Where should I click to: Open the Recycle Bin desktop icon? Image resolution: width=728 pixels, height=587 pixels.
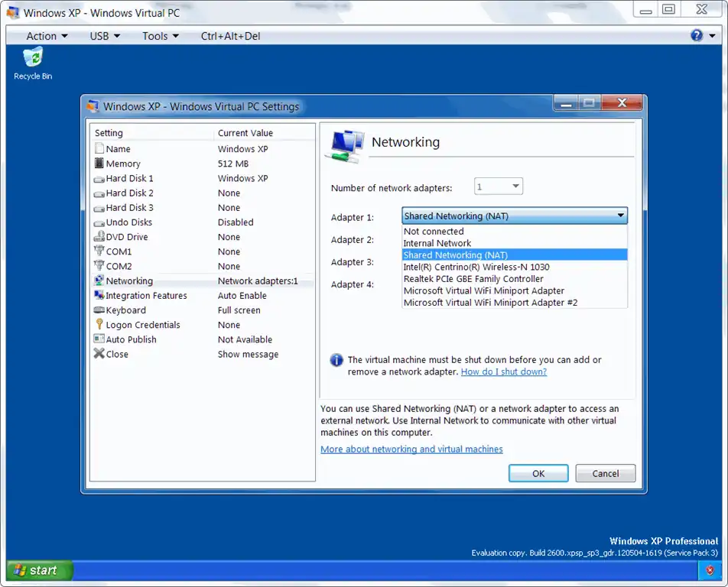33,59
